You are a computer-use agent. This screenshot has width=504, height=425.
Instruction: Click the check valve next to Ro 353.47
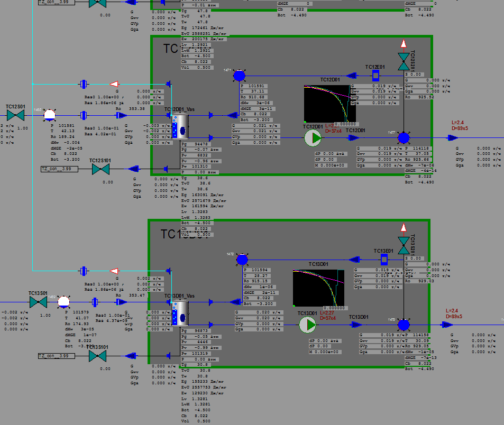click(x=122, y=302)
